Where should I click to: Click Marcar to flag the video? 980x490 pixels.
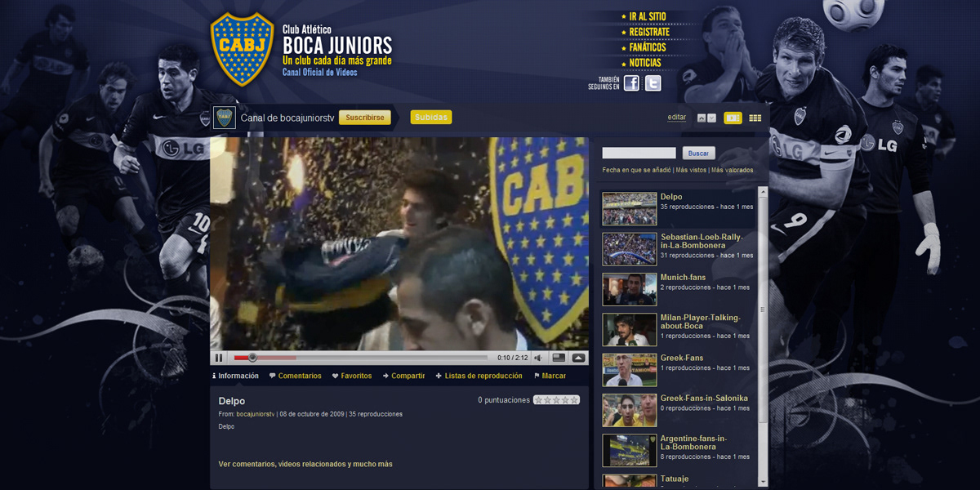pyautogui.click(x=550, y=376)
